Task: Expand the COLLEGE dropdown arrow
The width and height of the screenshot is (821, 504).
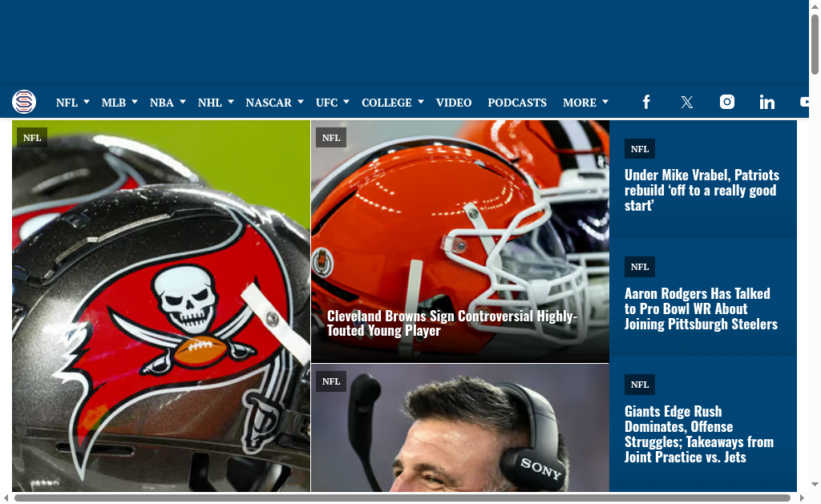Action: pyautogui.click(x=420, y=102)
